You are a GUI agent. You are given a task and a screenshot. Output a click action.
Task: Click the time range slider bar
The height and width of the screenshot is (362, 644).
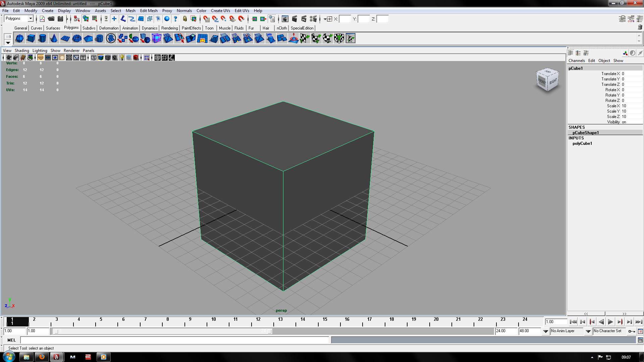click(x=163, y=331)
